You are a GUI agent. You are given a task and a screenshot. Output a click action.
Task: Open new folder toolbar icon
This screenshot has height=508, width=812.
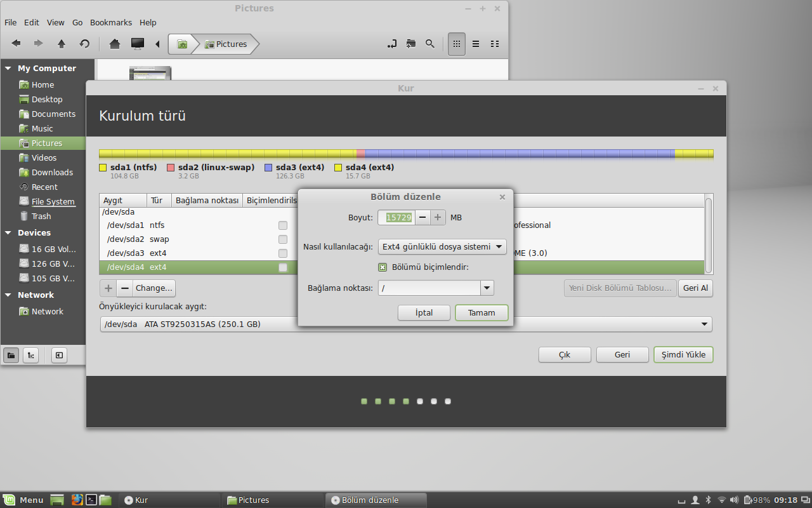click(411, 44)
